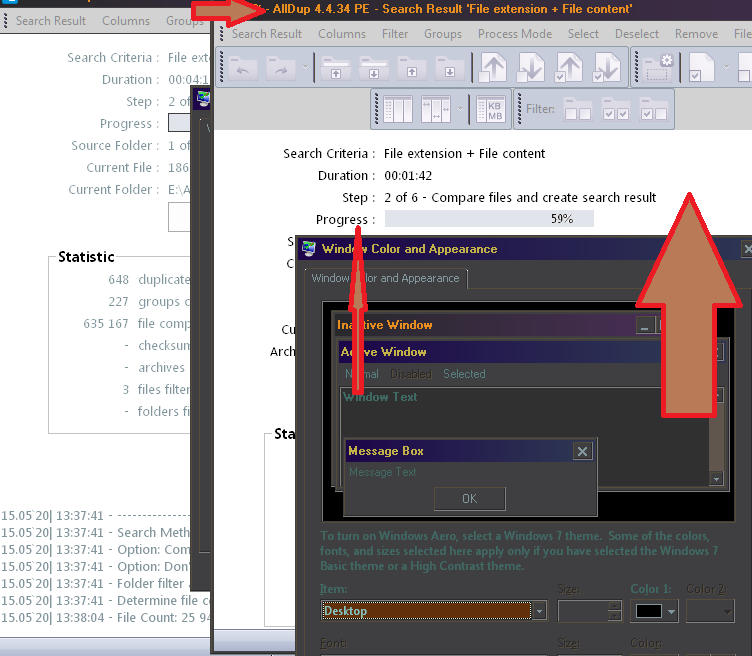Select the Window Color and Appearance tab
The image size is (752, 656).
385,278
